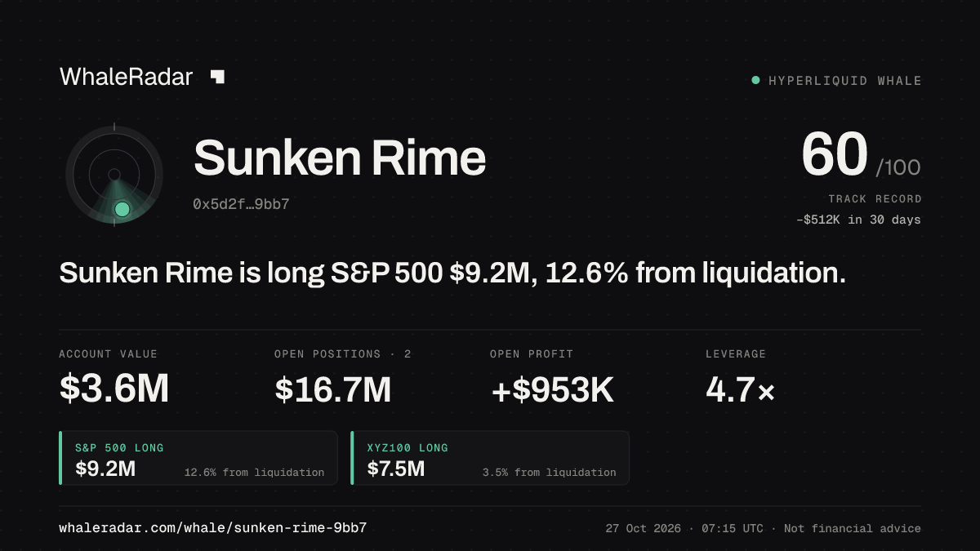Click the green Hyperliquid Whale status dot
The image size is (980, 551).
[755, 80]
